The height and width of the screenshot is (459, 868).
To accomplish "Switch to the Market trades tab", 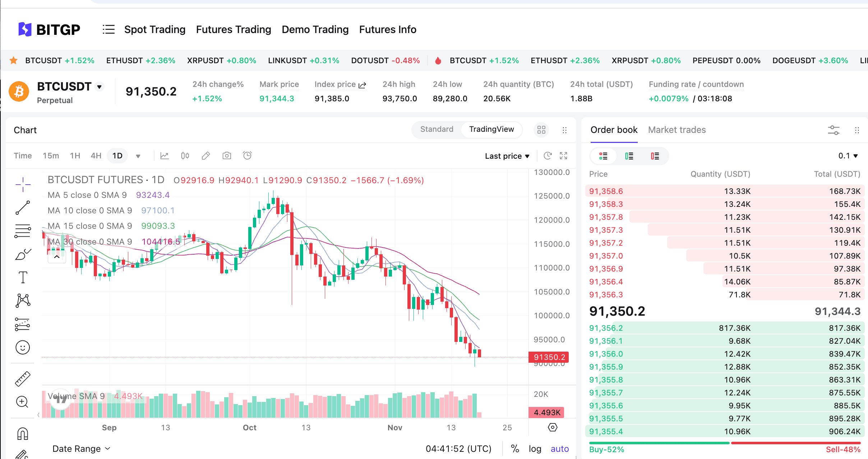I will (677, 130).
